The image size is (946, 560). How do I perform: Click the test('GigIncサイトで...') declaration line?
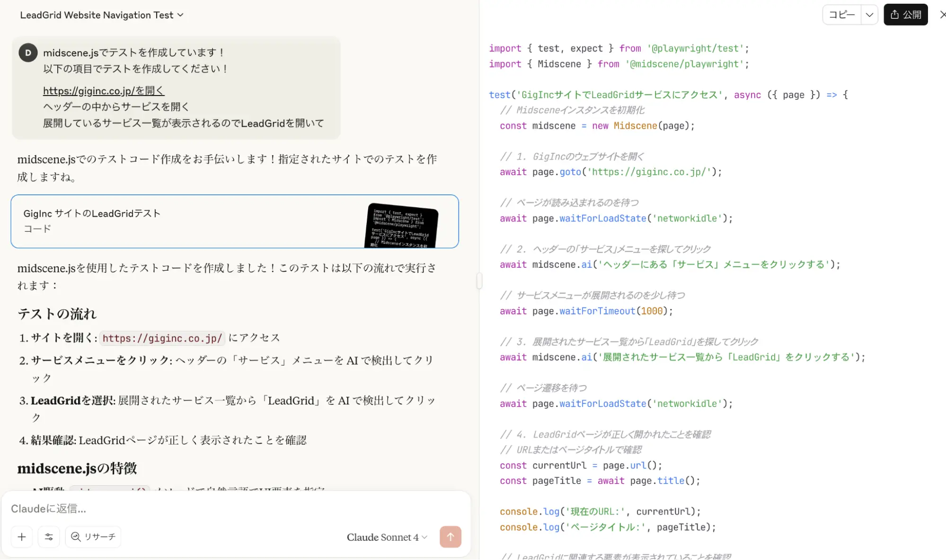coord(669,95)
